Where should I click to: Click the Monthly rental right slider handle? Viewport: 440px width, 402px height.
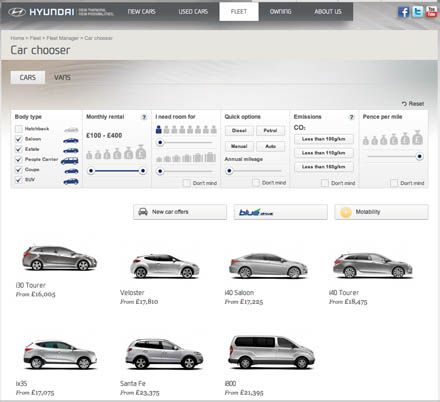coord(143,171)
